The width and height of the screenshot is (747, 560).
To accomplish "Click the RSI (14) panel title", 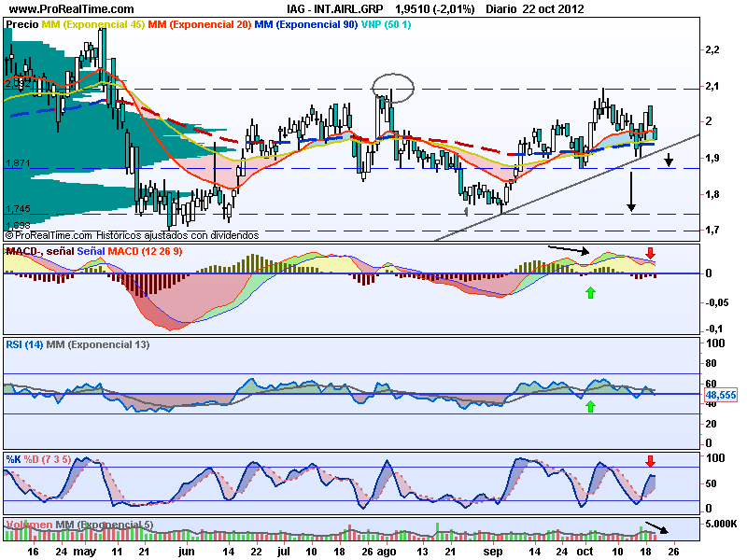I will (x=25, y=344).
